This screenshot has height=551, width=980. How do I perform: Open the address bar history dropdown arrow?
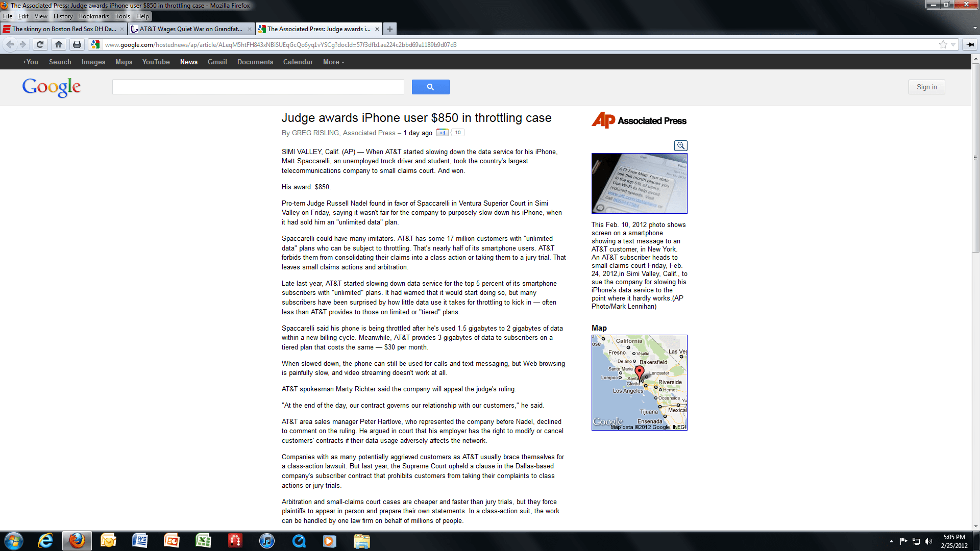click(x=953, y=44)
